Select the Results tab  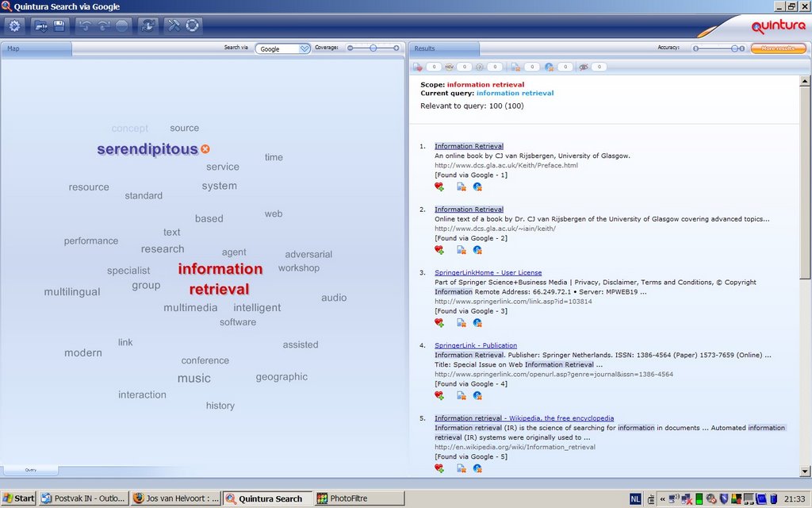click(x=444, y=48)
